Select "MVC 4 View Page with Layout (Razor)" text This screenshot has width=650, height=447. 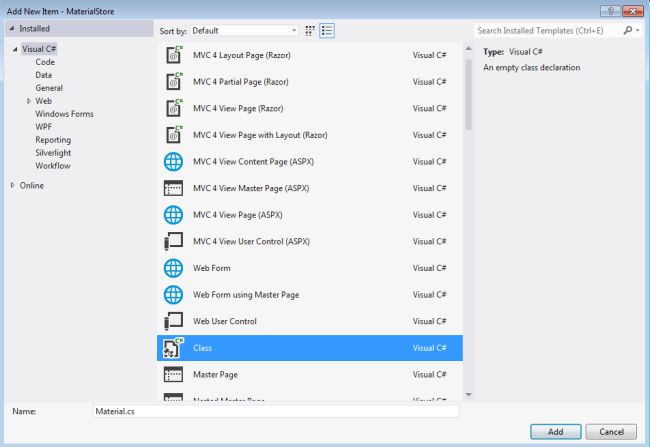260,135
